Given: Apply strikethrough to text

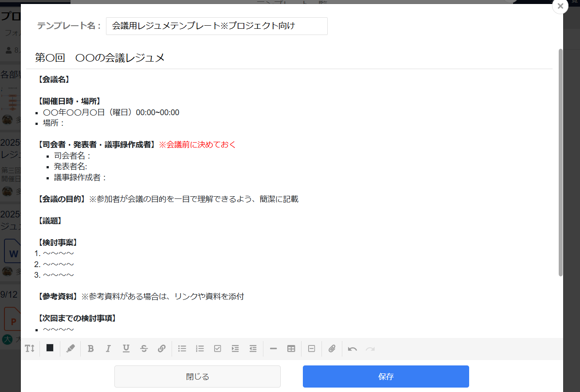Looking at the screenshot, I should coord(144,349).
